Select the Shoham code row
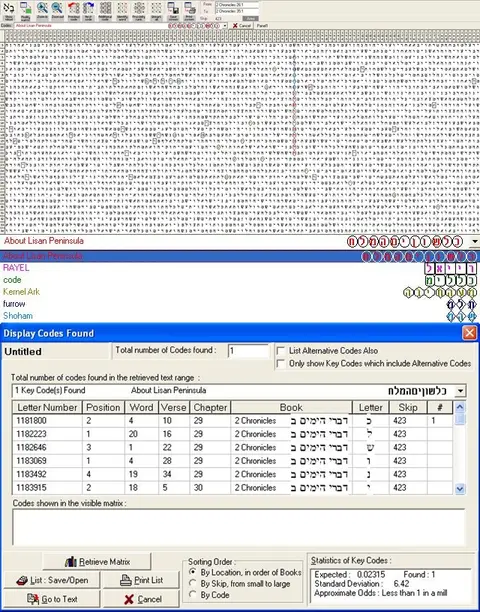 [240, 316]
